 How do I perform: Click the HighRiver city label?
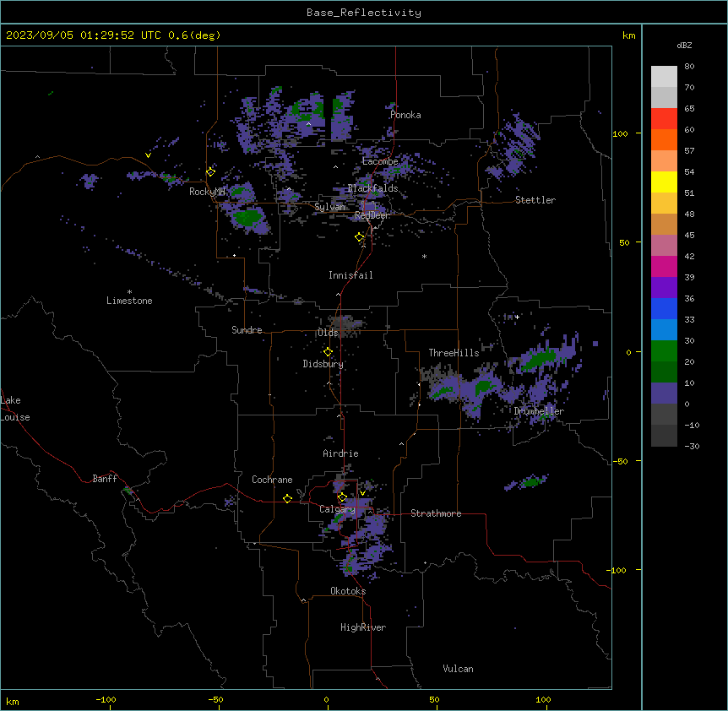(363, 627)
